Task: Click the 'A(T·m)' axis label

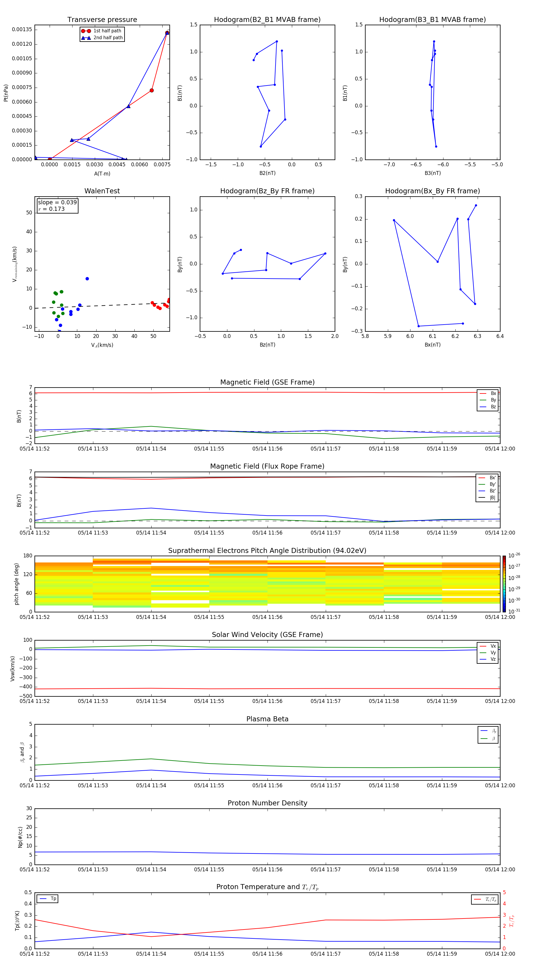Action: [102, 173]
